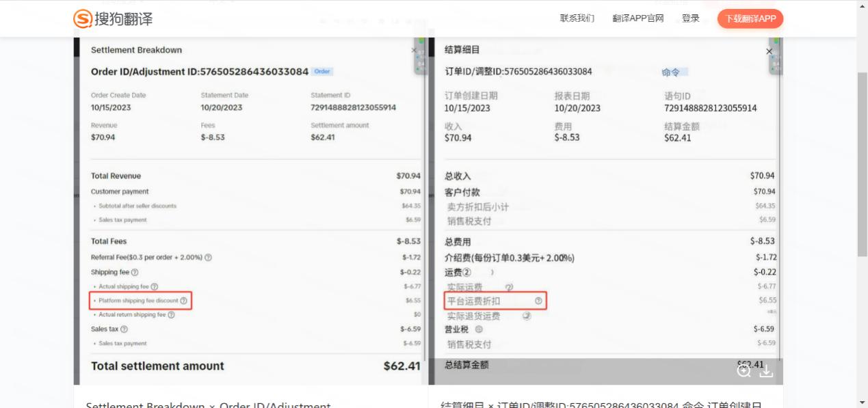Click the 介绍费 referral fee row
Image resolution: width=868 pixels, height=408 pixels.
[x=510, y=258]
